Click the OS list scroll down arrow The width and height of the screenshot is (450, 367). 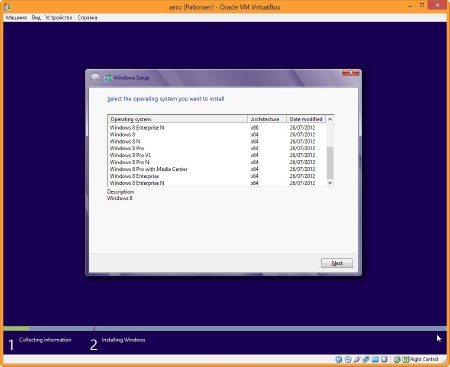coord(330,183)
